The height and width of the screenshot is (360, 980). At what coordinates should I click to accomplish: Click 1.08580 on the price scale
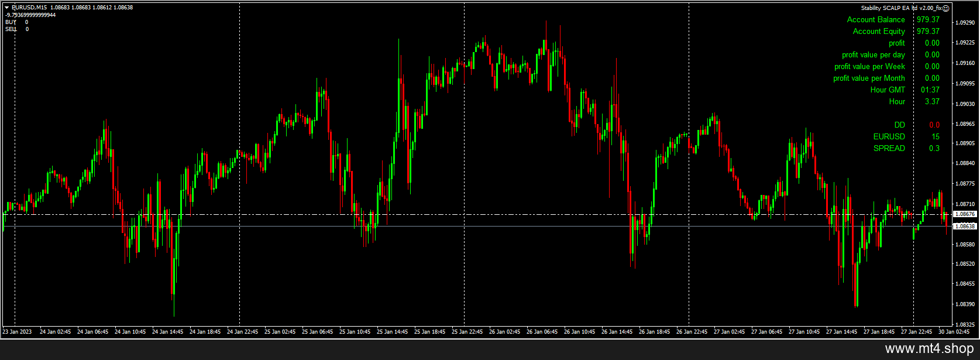coord(965,244)
